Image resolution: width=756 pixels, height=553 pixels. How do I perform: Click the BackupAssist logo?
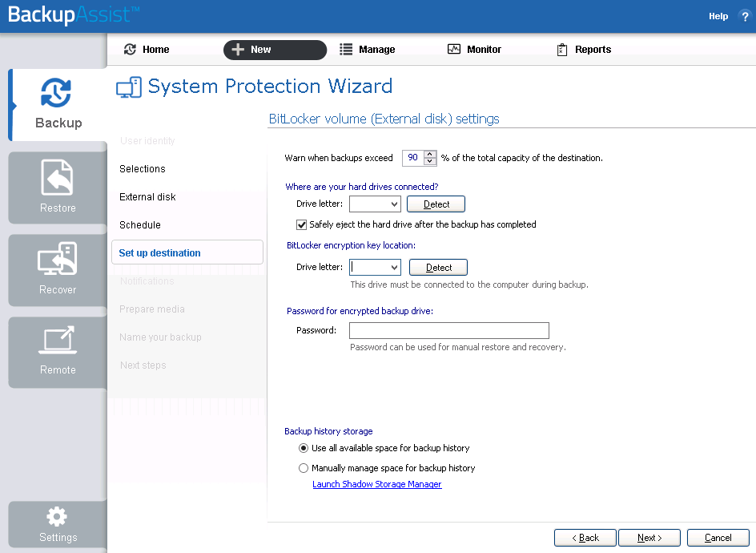[74, 15]
